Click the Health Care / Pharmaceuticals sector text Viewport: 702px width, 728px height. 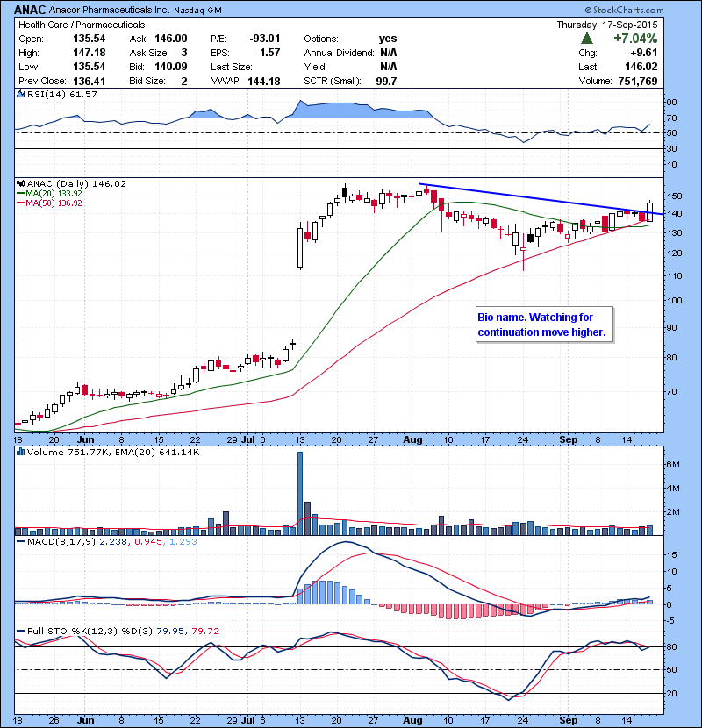(x=82, y=25)
